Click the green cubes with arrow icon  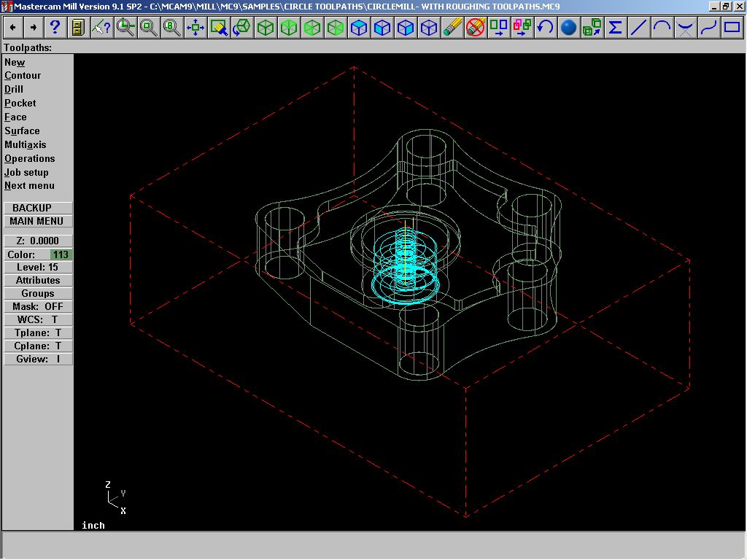[x=592, y=28]
